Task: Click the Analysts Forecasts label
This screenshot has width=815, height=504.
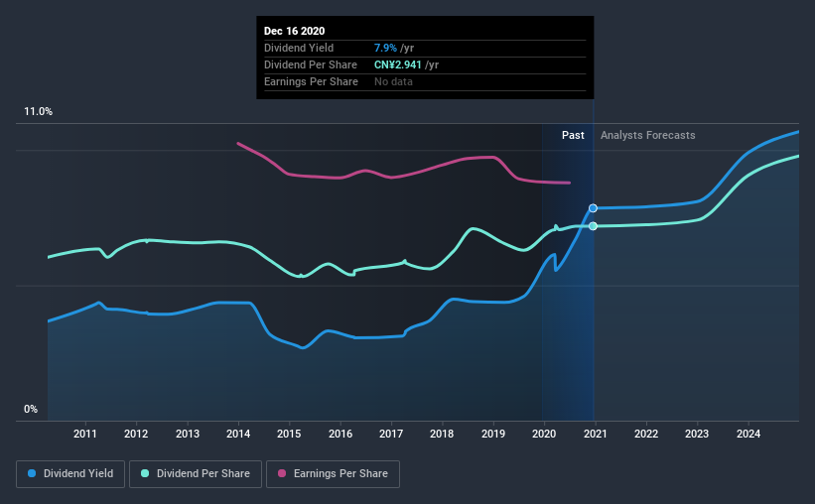Action: point(647,135)
